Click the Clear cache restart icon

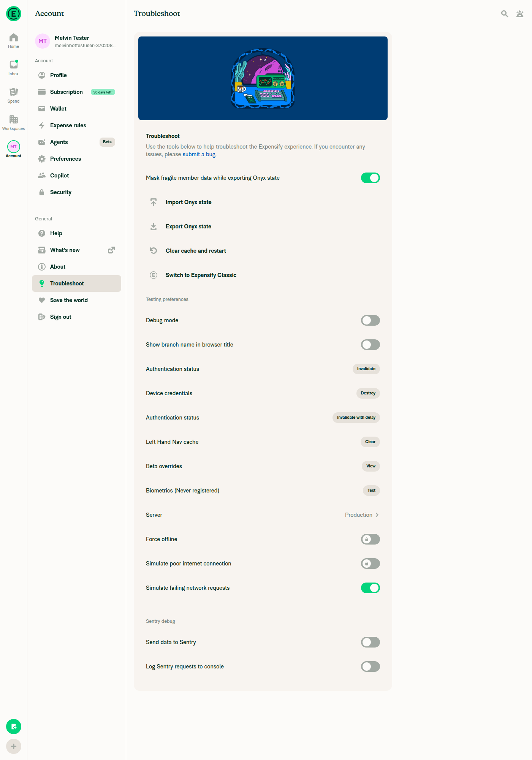pos(154,251)
